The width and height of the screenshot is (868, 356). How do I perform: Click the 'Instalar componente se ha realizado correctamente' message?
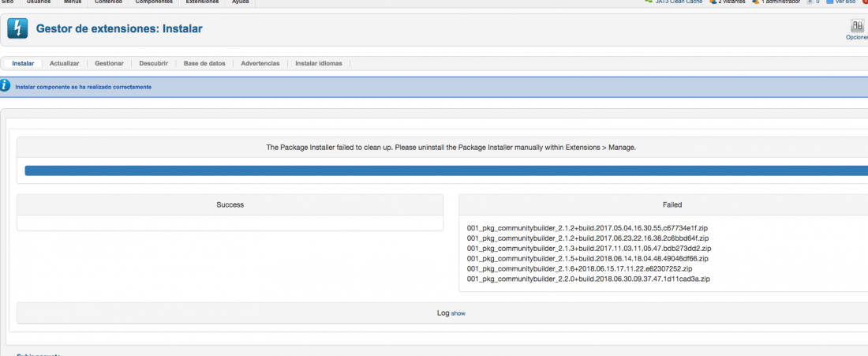83,87
